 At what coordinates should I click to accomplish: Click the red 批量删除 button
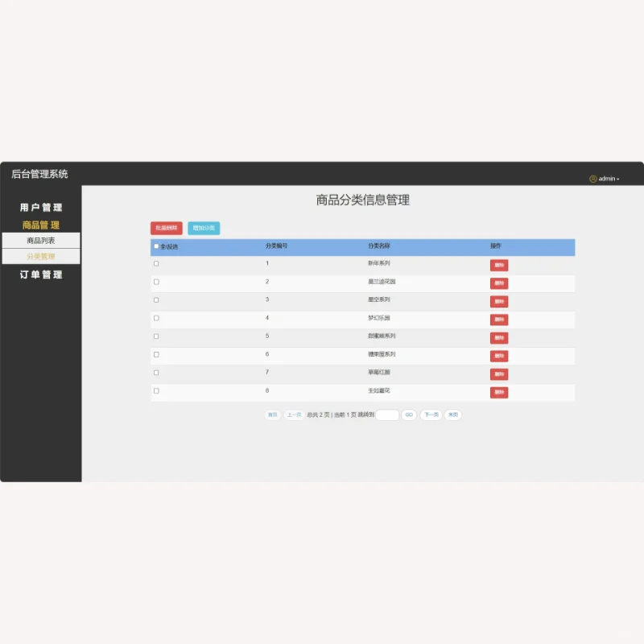pyautogui.click(x=167, y=228)
